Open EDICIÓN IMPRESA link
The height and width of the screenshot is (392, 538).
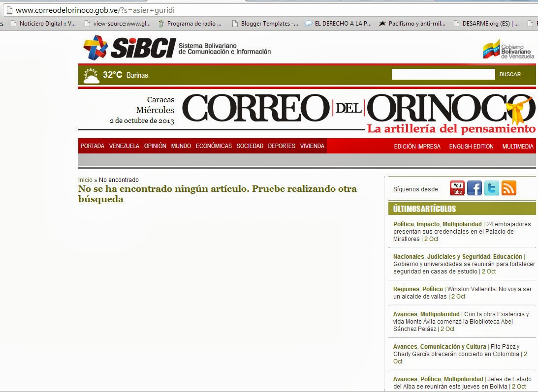[417, 147]
